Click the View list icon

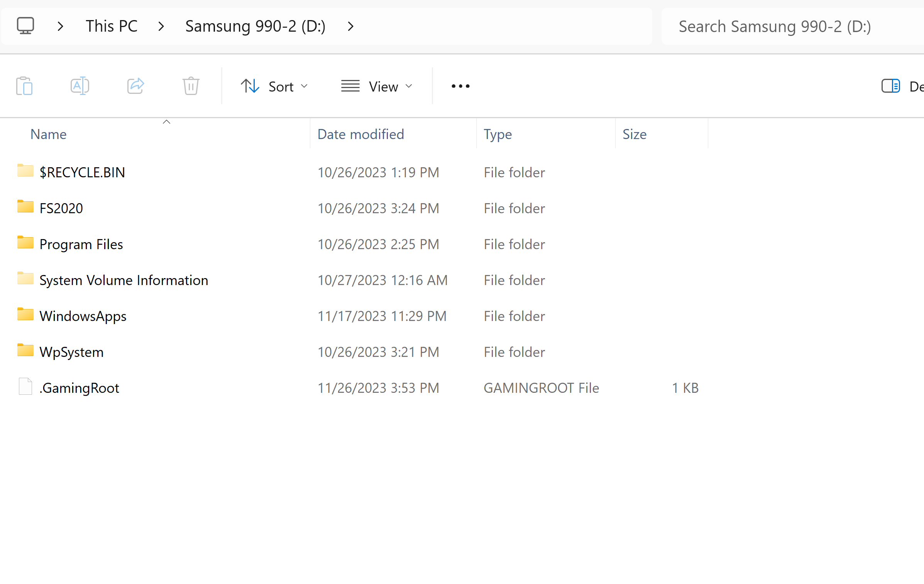pyautogui.click(x=350, y=86)
